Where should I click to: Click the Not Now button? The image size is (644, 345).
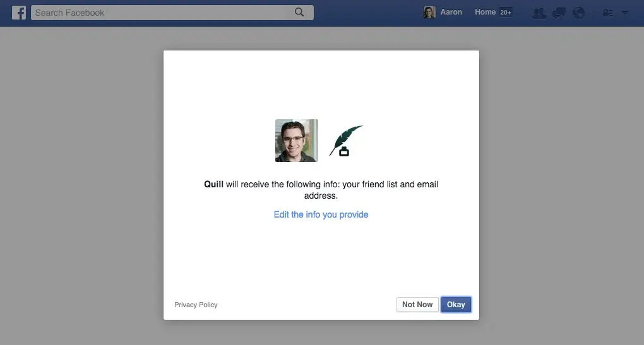[417, 305]
